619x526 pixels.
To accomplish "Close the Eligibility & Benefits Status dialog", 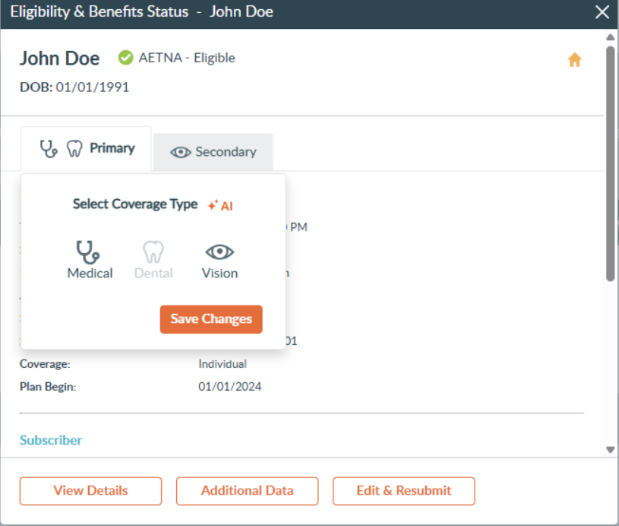I will pos(602,12).
